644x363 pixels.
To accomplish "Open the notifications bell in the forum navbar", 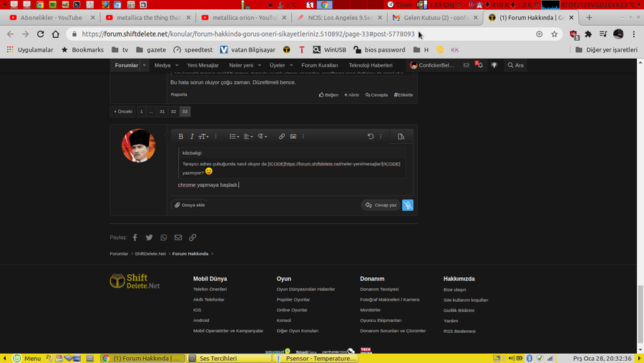I will tap(479, 65).
